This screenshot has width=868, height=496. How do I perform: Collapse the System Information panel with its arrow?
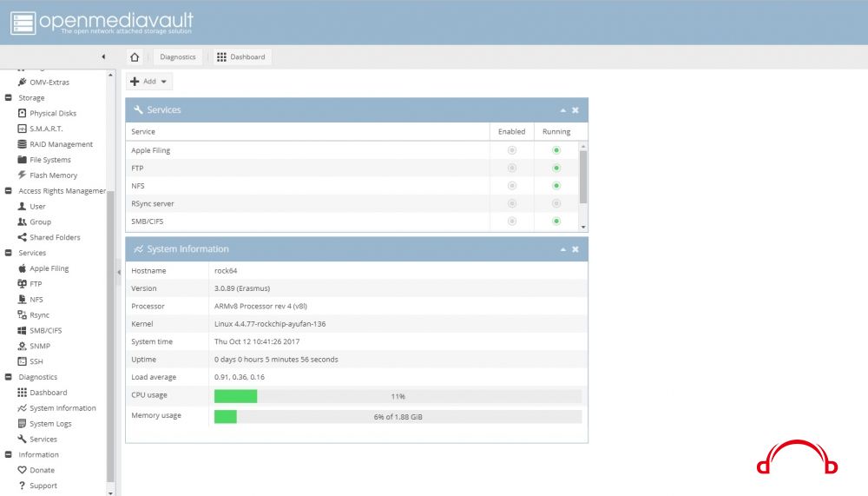click(x=563, y=249)
